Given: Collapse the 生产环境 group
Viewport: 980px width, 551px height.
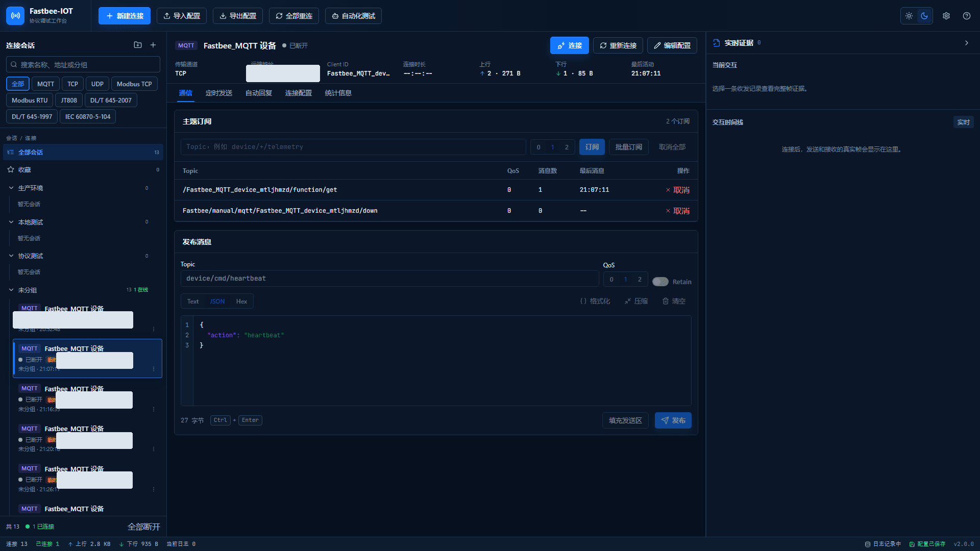Looking at the screenshot, I should tap(11, 188).
